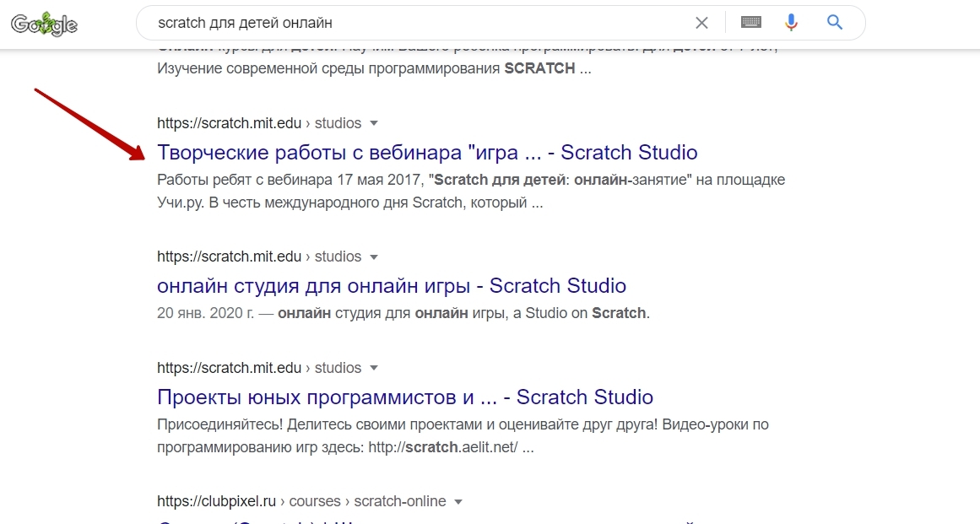
Task: Expand options arrow above 'онлайн студия' result
Action: point(374,257)
